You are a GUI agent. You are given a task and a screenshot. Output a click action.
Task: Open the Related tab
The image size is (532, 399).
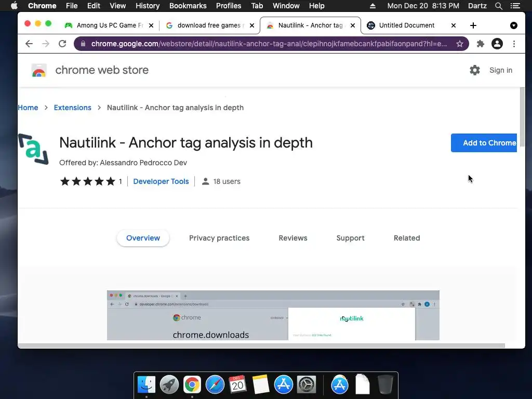(407, 238)
